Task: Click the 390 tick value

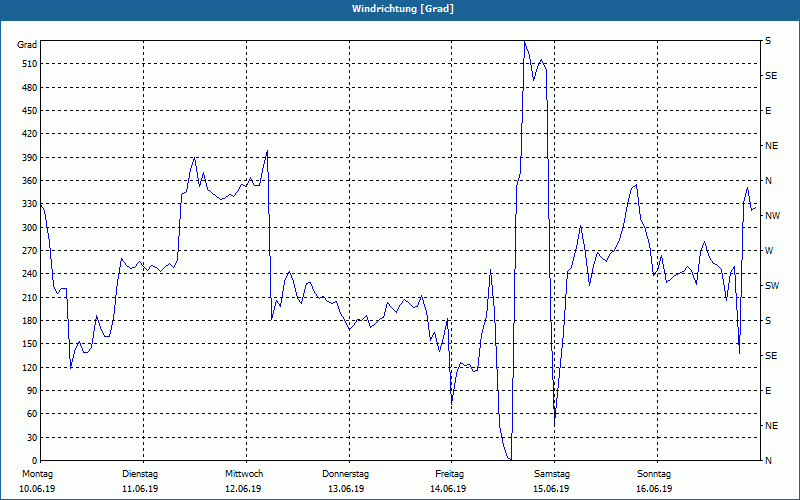Action: pyautogui.click(x=30, y=158)
